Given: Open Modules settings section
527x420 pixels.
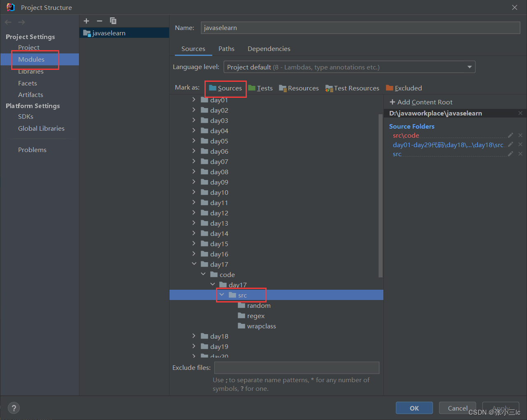Looking at the screenshot, I should (31, 59).
